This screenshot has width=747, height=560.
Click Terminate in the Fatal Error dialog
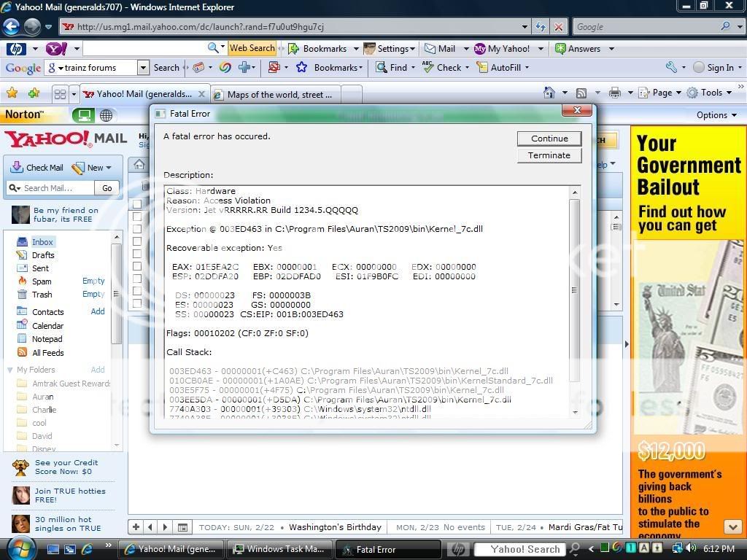pyautogui.click(x=549, y=155)
